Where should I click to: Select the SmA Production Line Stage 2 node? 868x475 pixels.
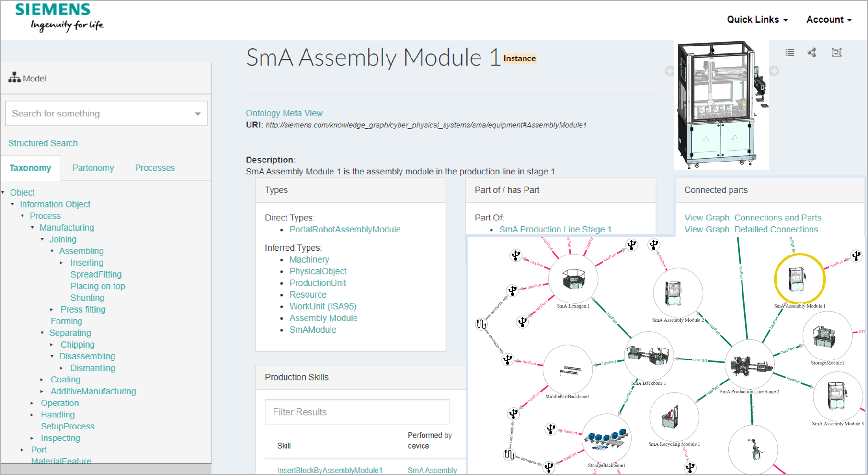[750, 365]
